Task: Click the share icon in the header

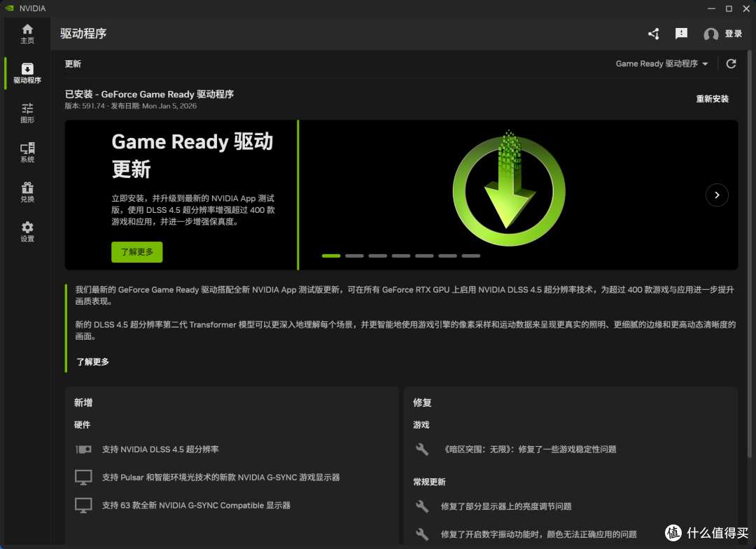Action: (x=654, y=34)
